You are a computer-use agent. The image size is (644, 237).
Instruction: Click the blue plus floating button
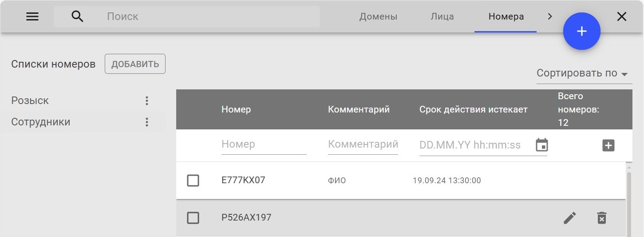(581, 31)
